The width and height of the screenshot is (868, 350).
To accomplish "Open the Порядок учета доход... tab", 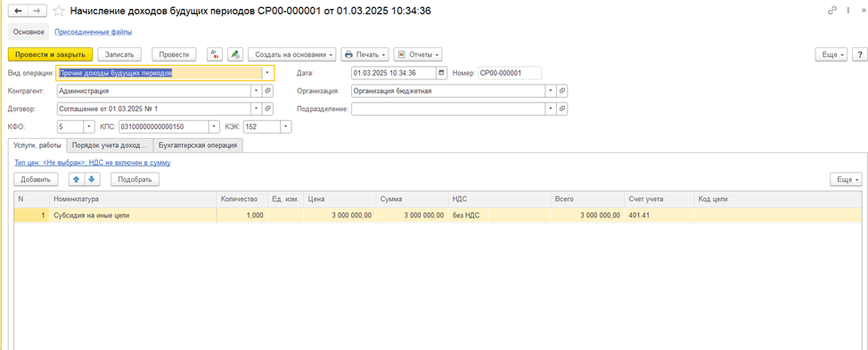I will [111, 145].
